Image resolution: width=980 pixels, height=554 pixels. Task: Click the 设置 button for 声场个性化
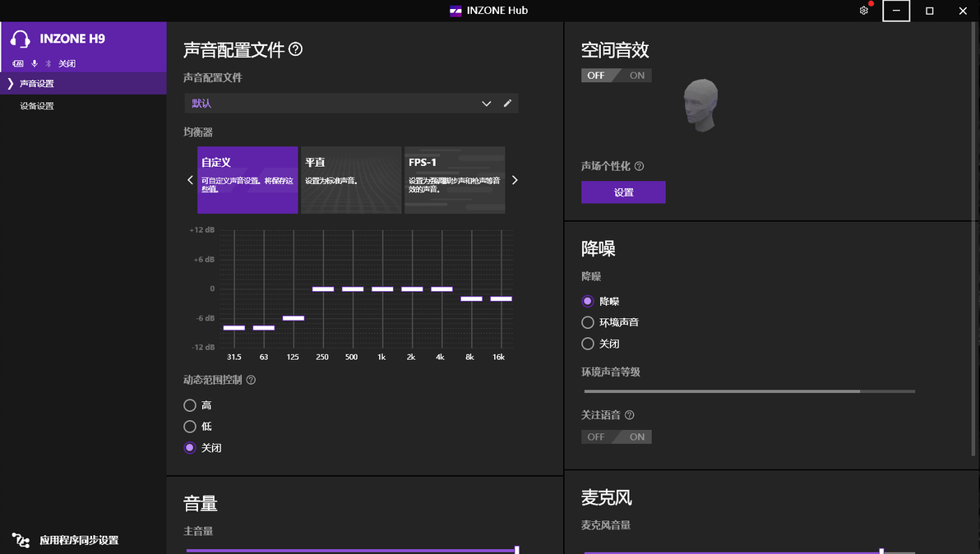click(x=623, y=192)
